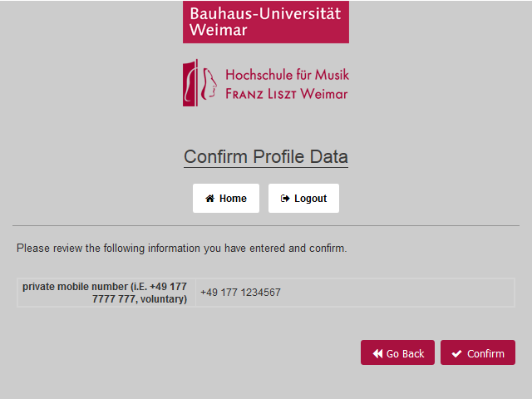This screenshot has width=532, height=399.
Task: Confirm the profile data
Action: click(478, 352)
